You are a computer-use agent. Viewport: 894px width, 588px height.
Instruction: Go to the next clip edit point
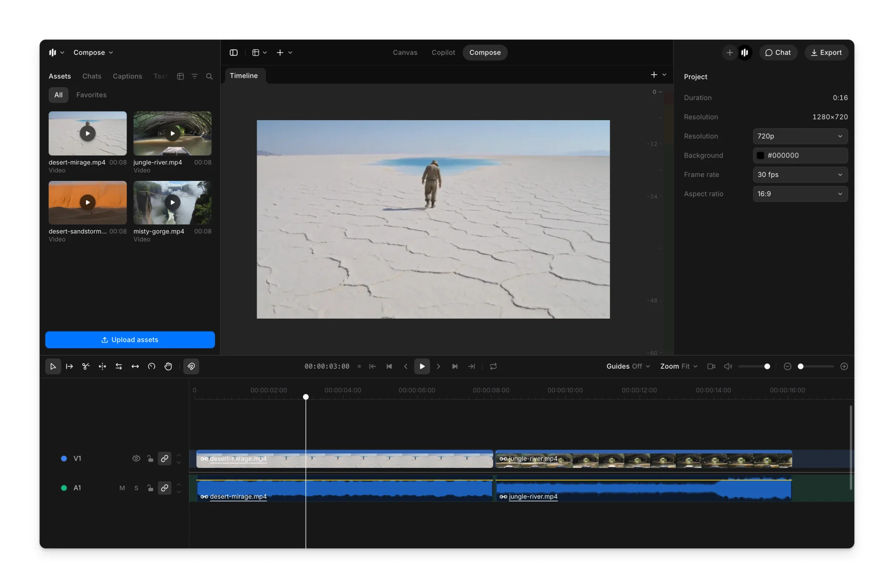click(455, 366)
